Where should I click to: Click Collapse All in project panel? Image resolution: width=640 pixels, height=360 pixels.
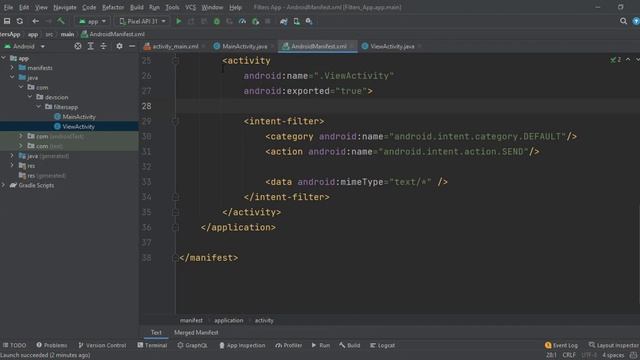click(103, 46)
